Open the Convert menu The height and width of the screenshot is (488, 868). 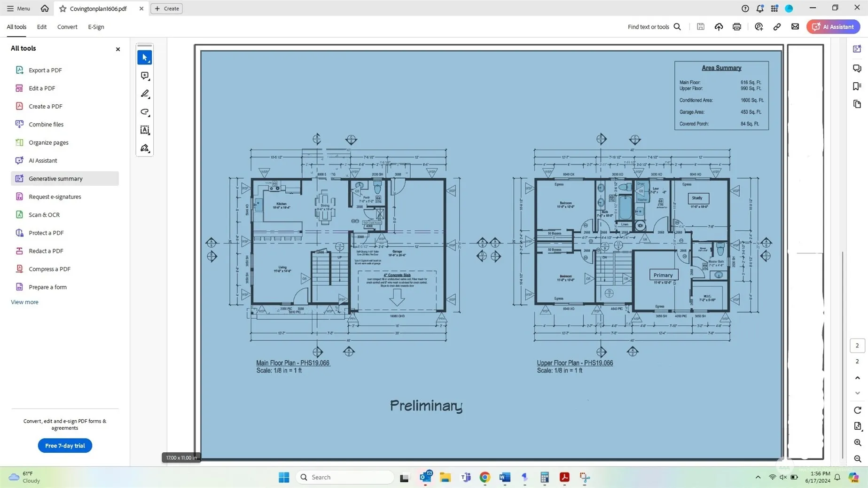[x=67, y=27]
